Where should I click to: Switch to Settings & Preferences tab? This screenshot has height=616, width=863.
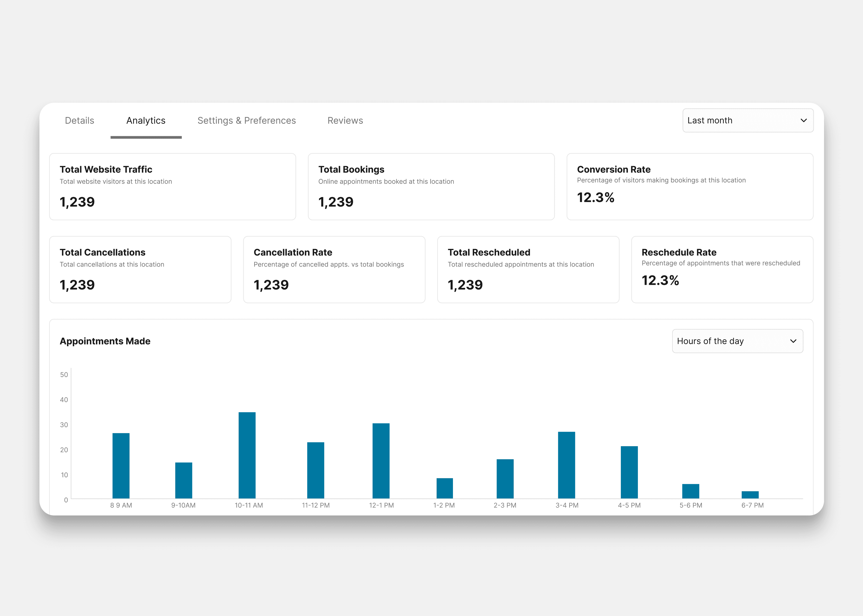[246, 121]
